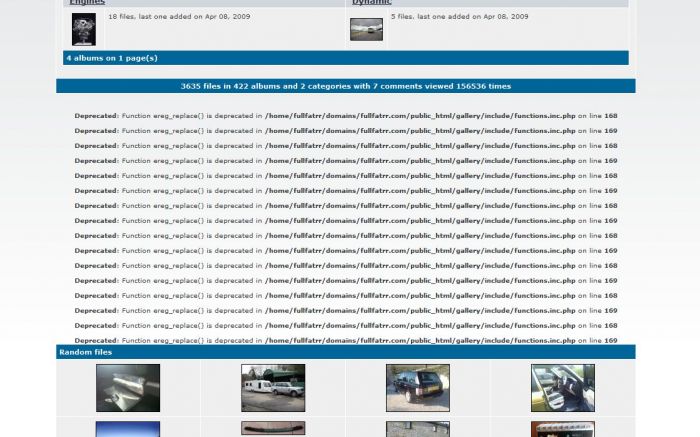Click the '4 albums on 1 page(s)' bar
Screen dimensions: 700x437
(346, 58)
